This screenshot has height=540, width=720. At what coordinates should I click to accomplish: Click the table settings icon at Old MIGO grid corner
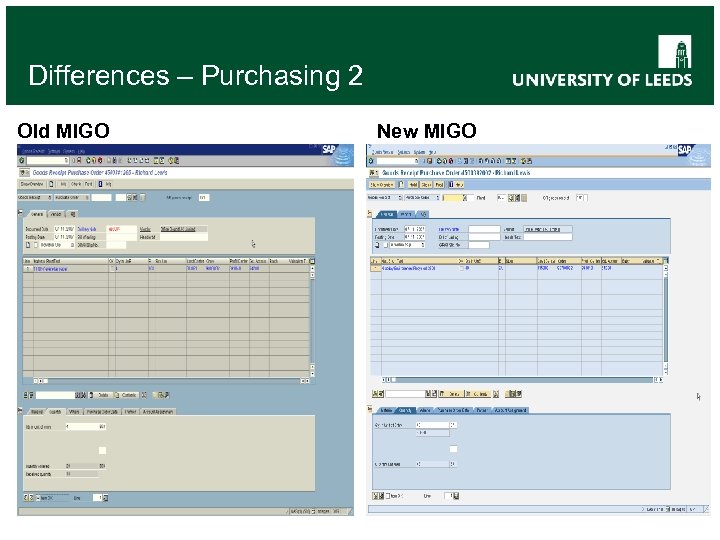[x=312, y=261]
